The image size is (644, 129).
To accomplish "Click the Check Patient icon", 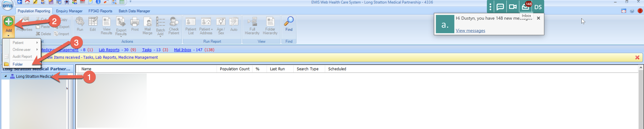I will coord(174,22).
